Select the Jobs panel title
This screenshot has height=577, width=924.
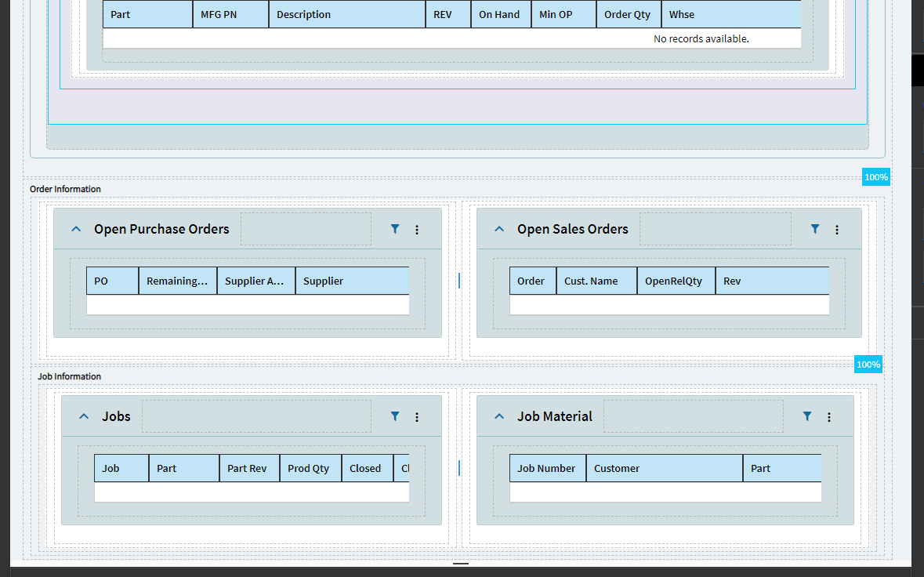[116, 417]
